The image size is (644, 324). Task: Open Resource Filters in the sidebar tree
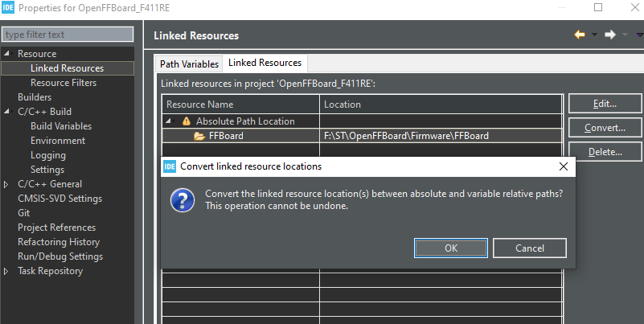(64, 83)
